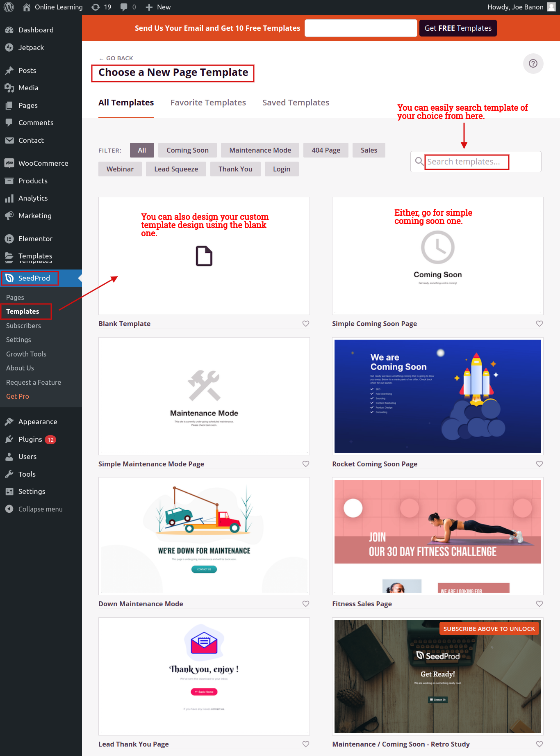Open the updates icon showing 19
The image size is (560, 756).
click(x=101, y=7)
